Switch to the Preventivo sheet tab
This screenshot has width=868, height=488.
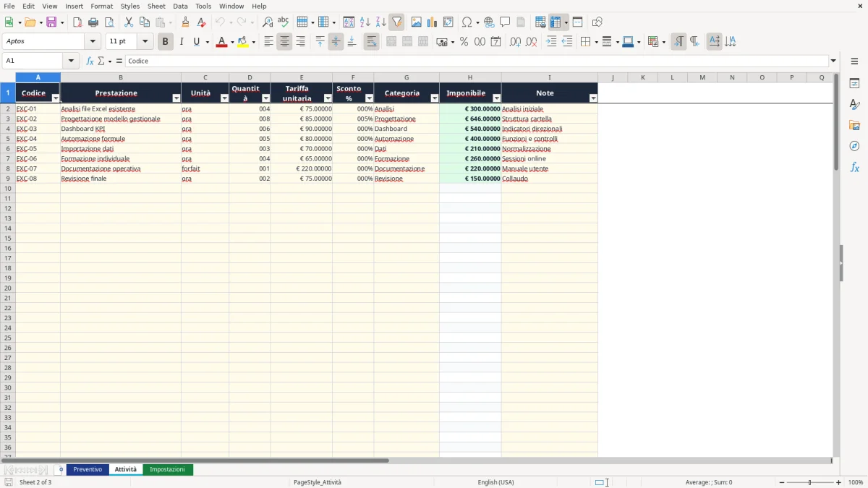point(88,470)
